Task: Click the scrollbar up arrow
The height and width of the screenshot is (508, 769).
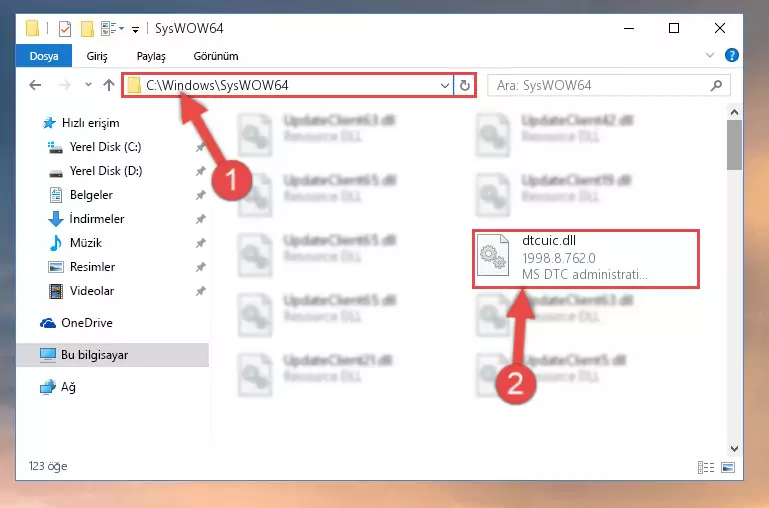Action: click(x=734, y=112)
